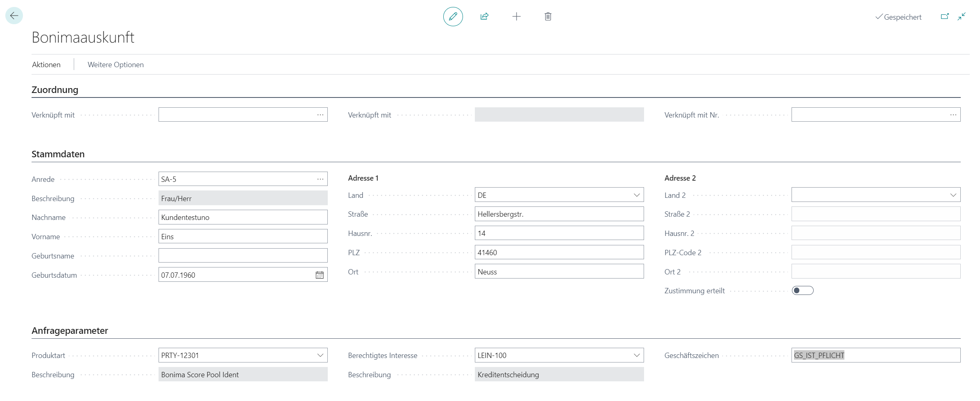The width and height of the screenshot is (980, 401).
Task: Expand the Land 2 dropdown
Action: (x=953, y=195)
